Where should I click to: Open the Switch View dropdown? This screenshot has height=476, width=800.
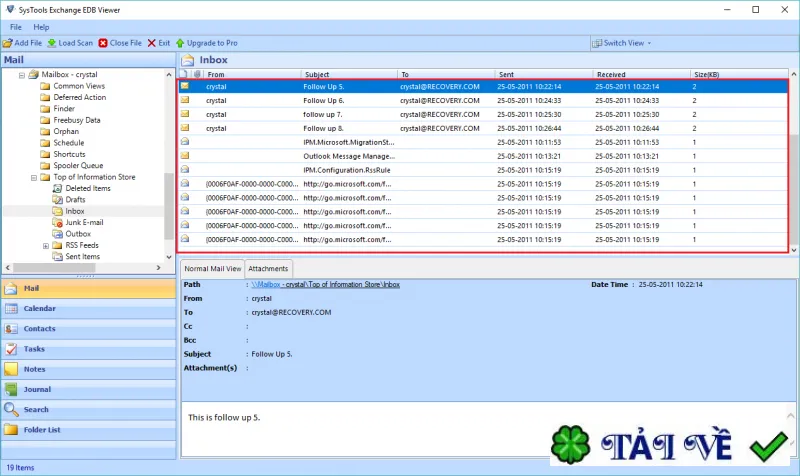click(x=621, y=43)
